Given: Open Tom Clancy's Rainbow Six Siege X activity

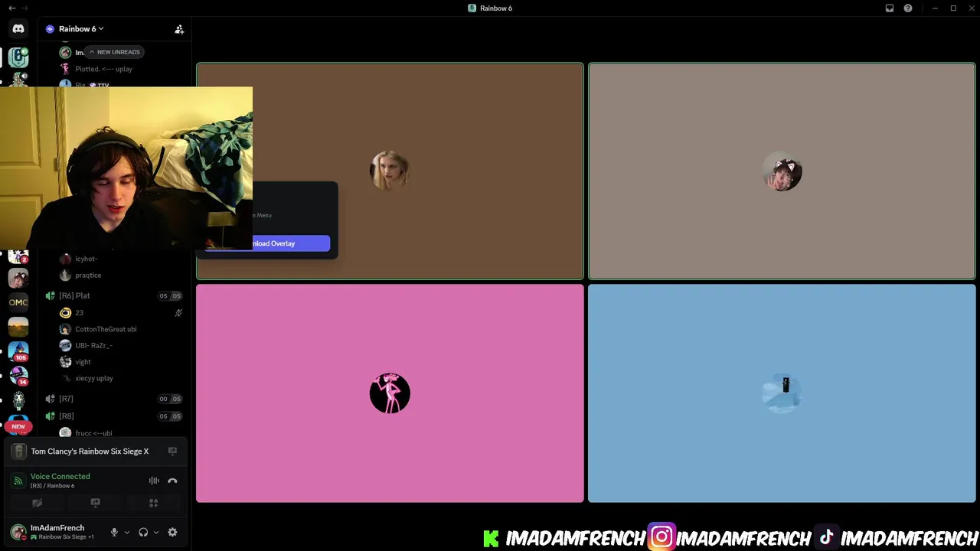Looking at the screenshot, I should (x=90, y=452).
